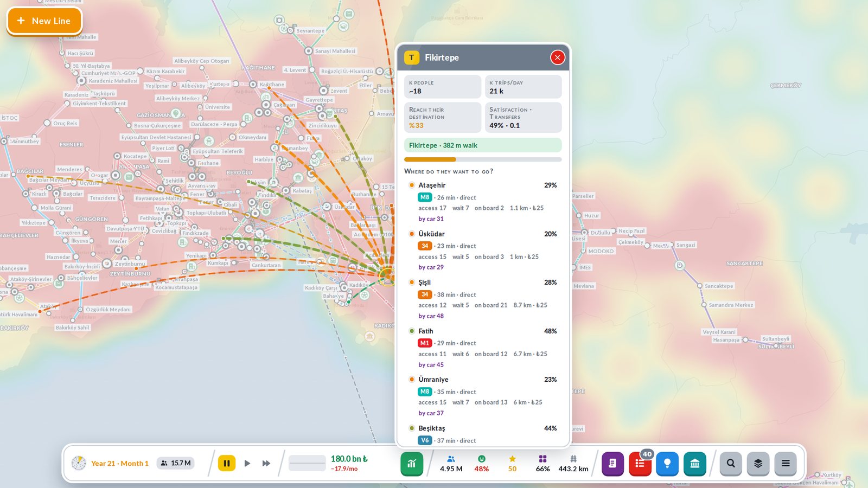The height and width of the screenshot is (488, 868).
Task: Select the Fatih destination row
Action: click(x=483, y=348)
